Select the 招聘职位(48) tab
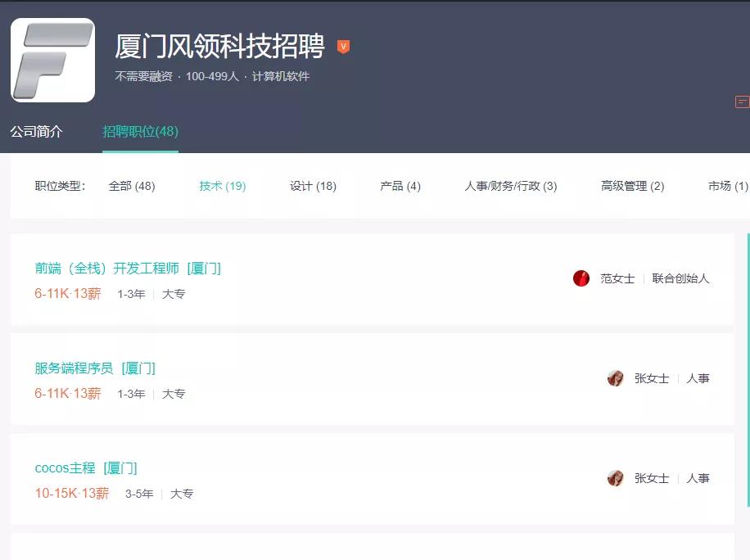 pyautogui.click(x=139, y=131)
